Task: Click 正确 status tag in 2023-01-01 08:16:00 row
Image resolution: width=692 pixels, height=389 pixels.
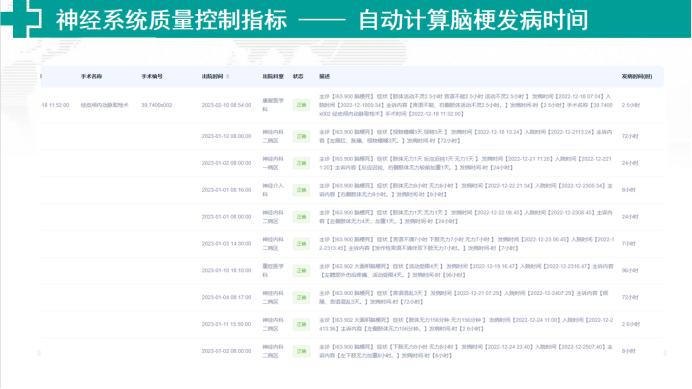Action: [301, 190]
